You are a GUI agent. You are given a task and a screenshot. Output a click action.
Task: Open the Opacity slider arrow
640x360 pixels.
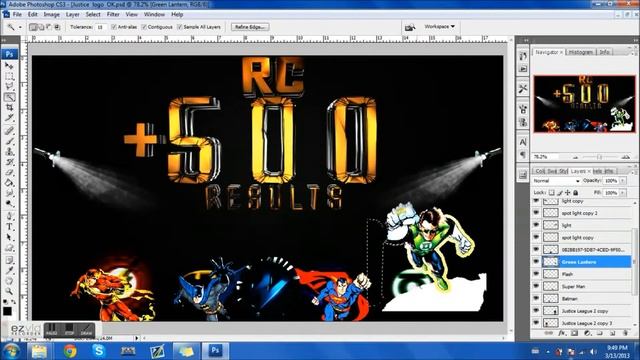pyautogui.click(x=623, y=180)
